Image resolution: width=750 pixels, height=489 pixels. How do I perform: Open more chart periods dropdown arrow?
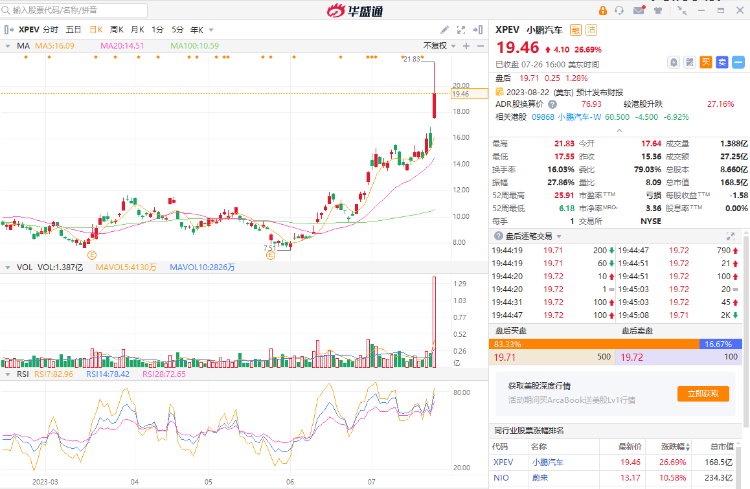211,30
